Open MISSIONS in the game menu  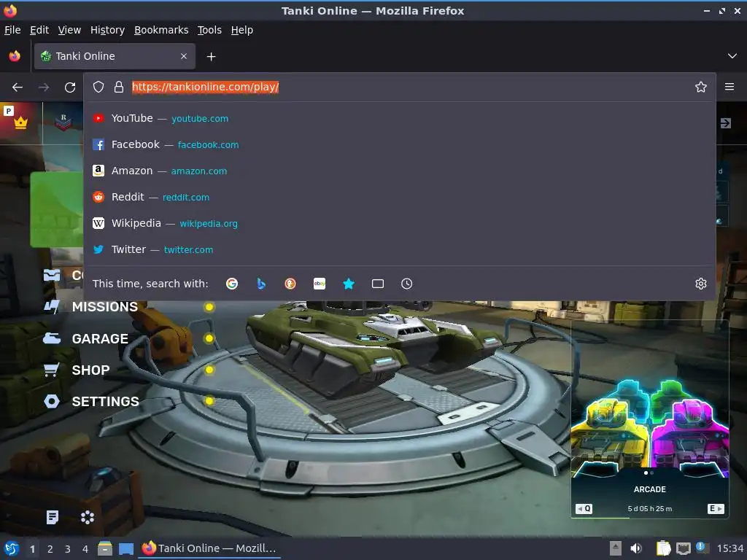coord(105,307)
